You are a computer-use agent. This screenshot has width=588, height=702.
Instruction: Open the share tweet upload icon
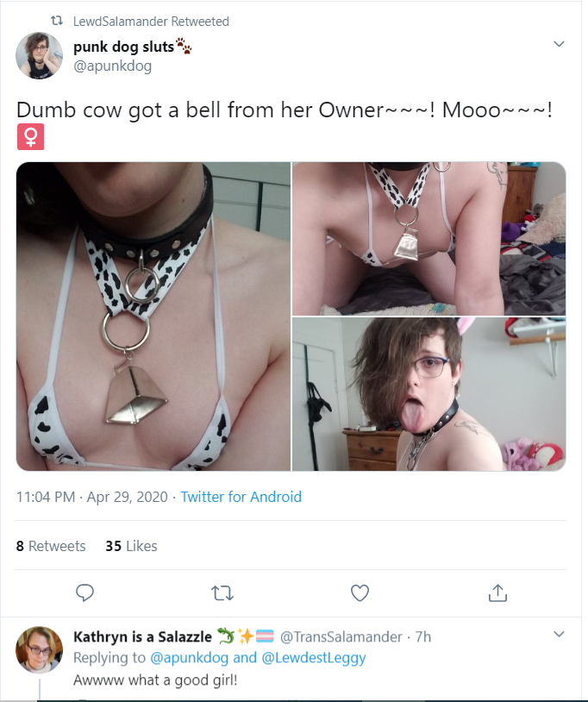[497, 592]
